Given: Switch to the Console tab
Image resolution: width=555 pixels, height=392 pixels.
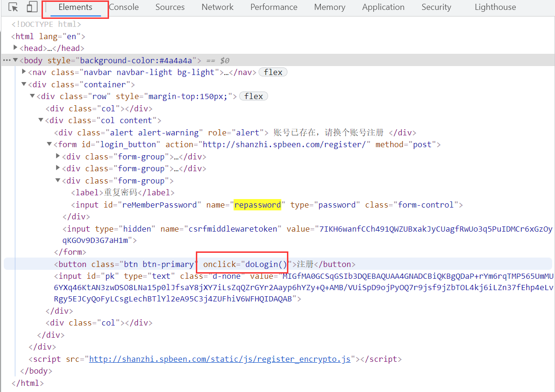Looking at the screenshot, I should (124, 7).
